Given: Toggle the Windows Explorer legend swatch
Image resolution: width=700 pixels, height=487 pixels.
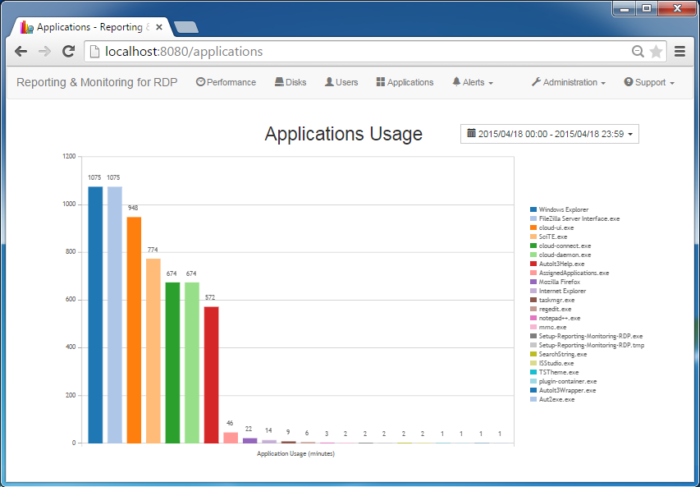Looking at the screenshot, I should coord(533,209).
